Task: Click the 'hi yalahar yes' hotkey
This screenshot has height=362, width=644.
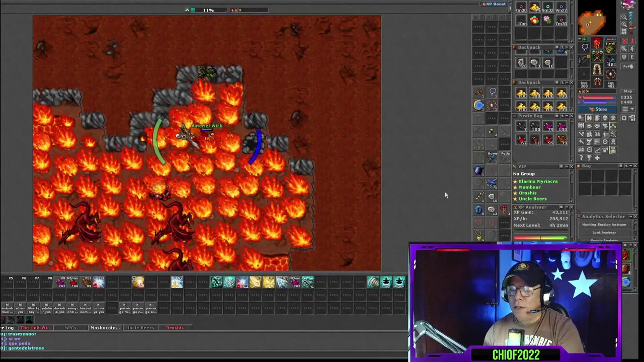Action: (x=46, y=308)
